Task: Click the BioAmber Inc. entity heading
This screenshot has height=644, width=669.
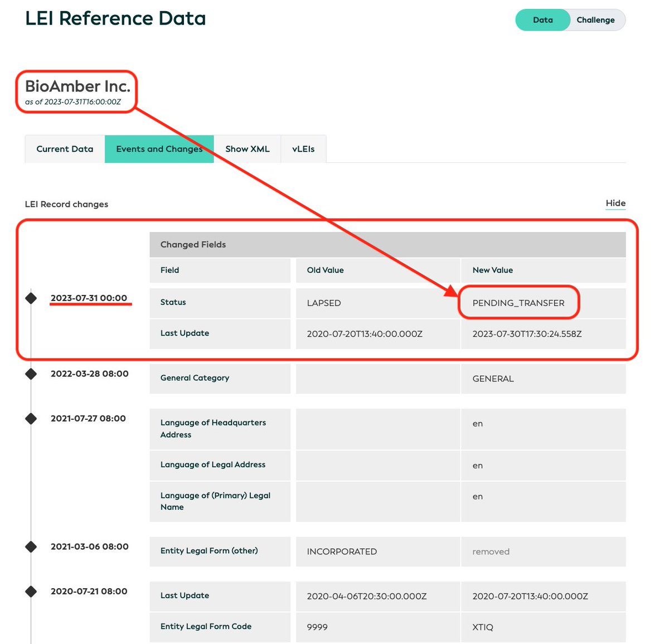Action: coord(77,86)
